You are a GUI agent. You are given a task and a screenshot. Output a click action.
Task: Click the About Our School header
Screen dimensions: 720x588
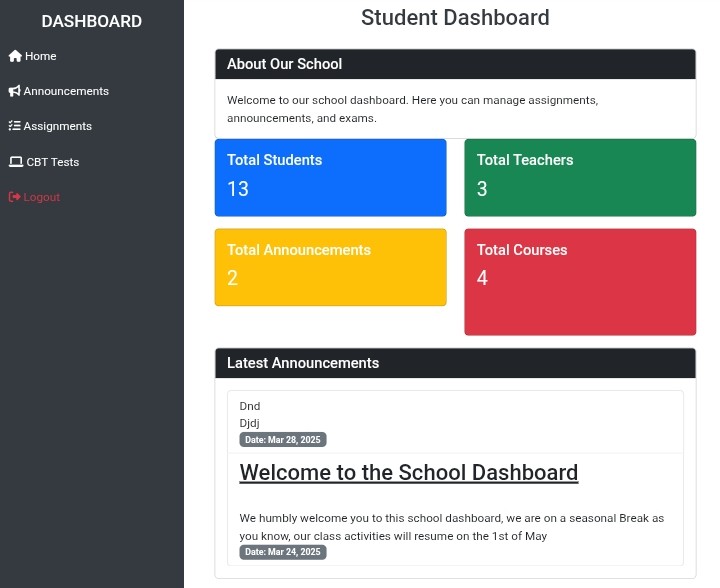point(455,64)
